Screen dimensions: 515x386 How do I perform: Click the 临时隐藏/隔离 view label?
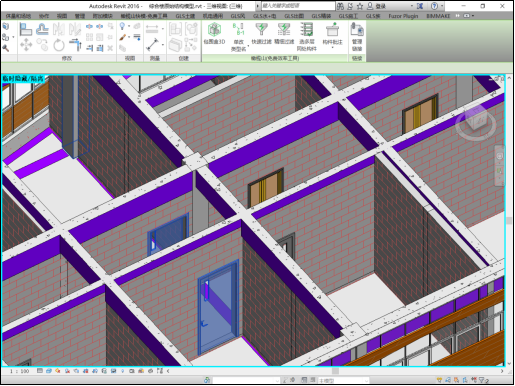[x=23, y=79]
